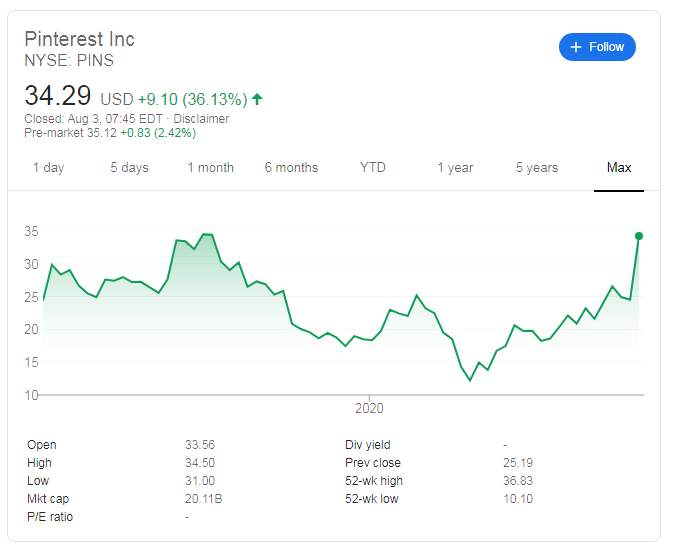Click the blue Follow button
Viewport: 675px width, 555px height.
pyautogui.click(x=597, y=47)
